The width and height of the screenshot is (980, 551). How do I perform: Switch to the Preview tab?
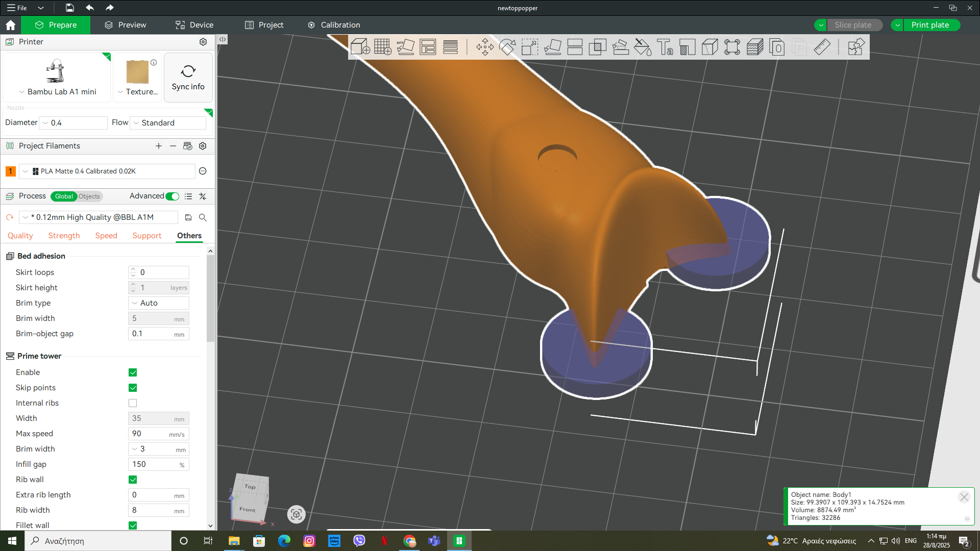click(x=126, y=25)
